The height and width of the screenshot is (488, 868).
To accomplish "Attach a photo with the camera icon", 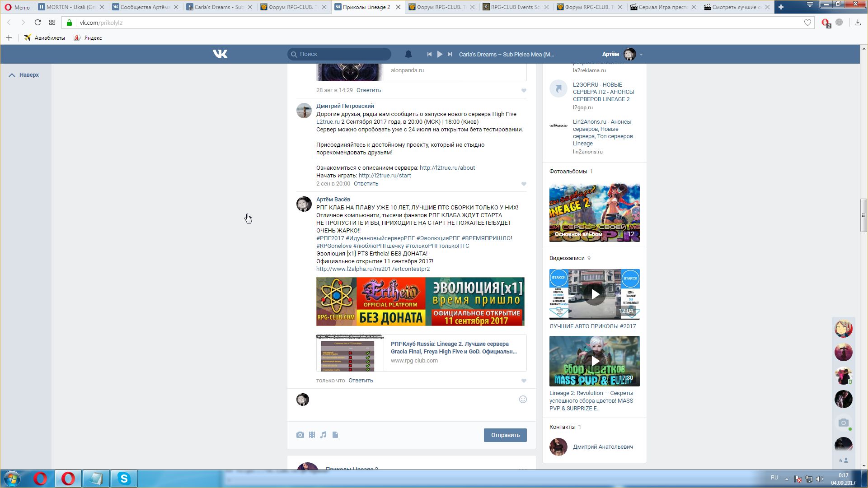I will 300,435.
